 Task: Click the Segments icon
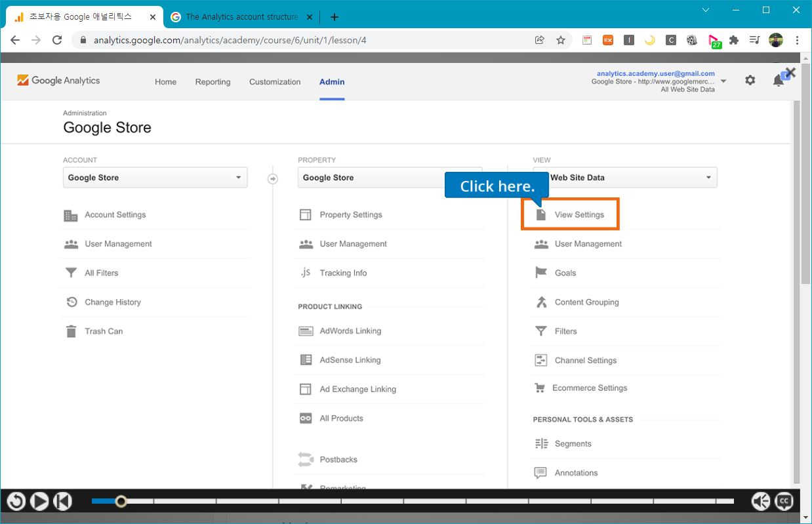coord(541,444)
